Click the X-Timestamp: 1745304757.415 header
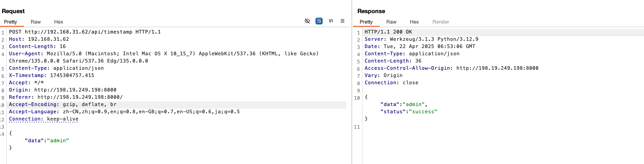The width and height of the screenshot is (644, 164). tap(52, 76)
